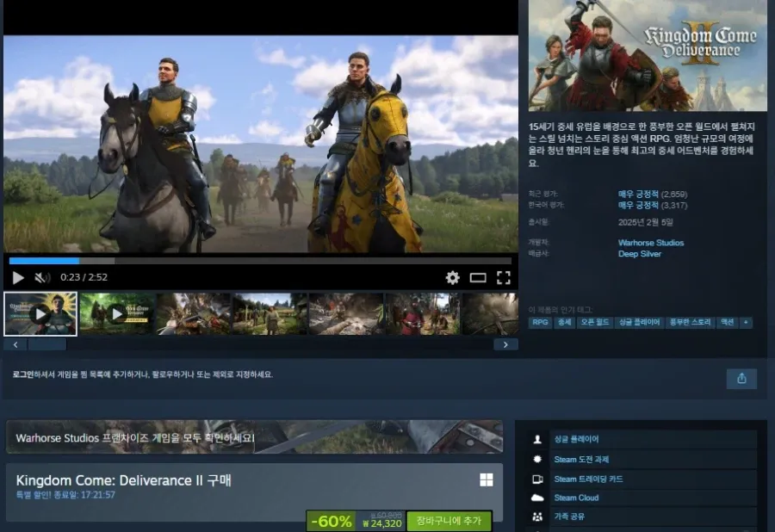This screenshot has width=775, height=532.
Task: Select the 중세 tag
Action: [564, 323]
